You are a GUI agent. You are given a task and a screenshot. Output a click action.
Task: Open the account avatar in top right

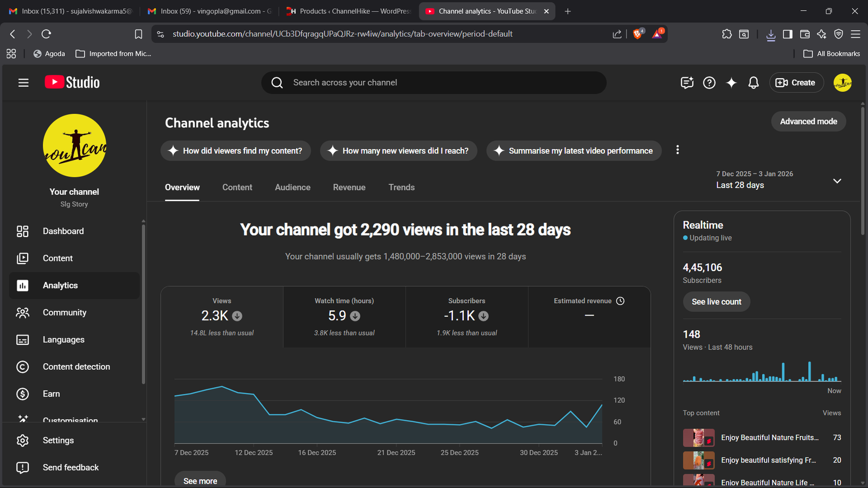pyautogui.click(x=842, y=82)
